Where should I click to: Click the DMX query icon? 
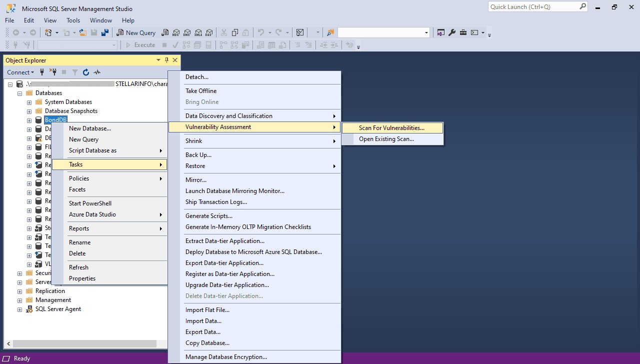(187, 32)
